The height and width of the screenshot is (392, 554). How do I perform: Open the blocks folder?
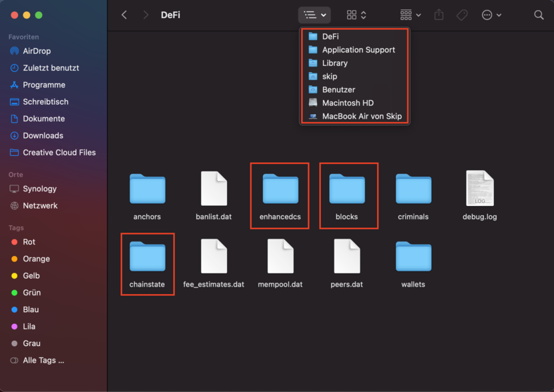click(x=348, y=189)
